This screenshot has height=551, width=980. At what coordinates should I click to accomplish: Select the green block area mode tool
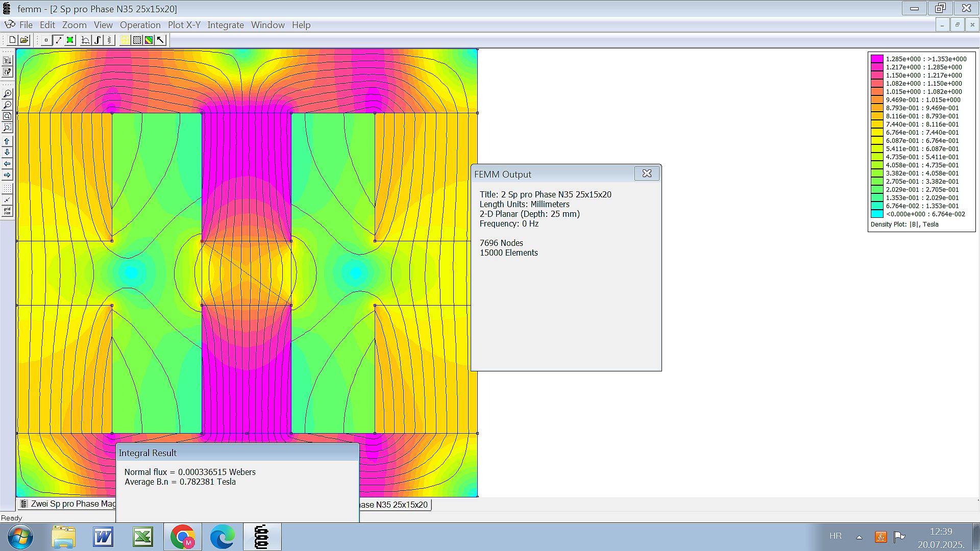point(70,40)
